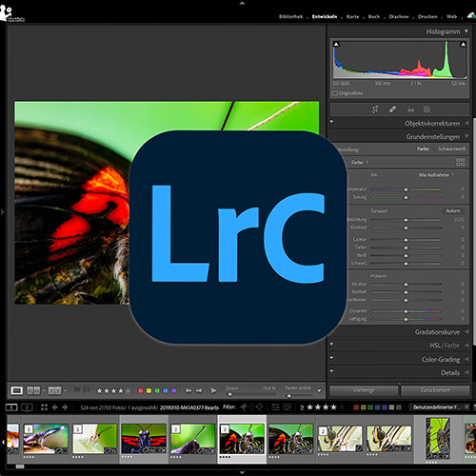Switch to before/after side-by-side view
The width and height of the screenshot is (476, 476).
pyautogui.click(x=33, y=390)
